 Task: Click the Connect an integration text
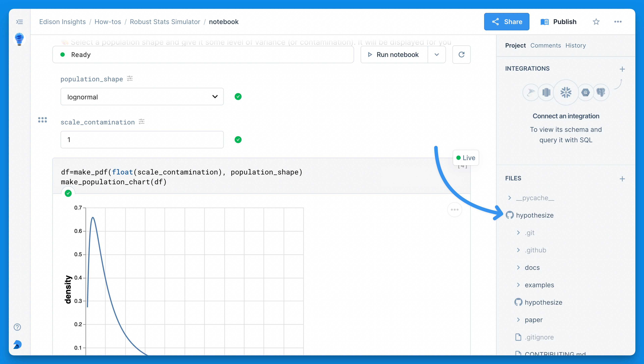point(566,116)
